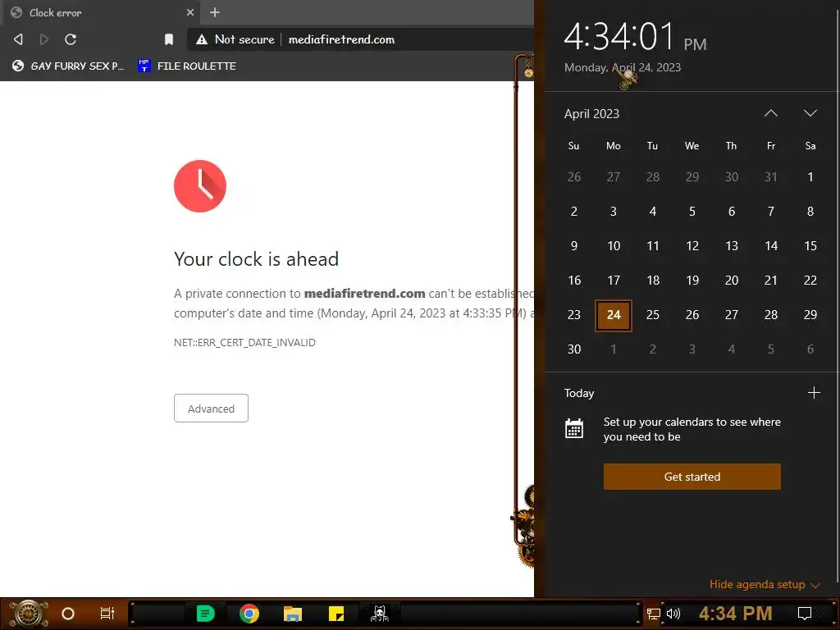This screenshot has width=840, height=630.
Task: Click the bookmark icon in address bar
Action: tap(169, 39)
